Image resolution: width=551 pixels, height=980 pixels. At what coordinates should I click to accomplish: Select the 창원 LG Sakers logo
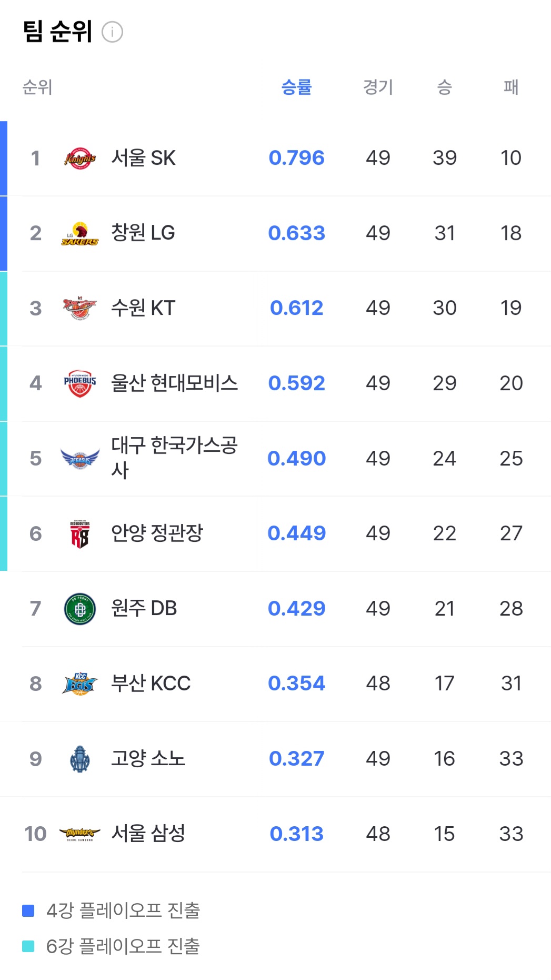pos(80,233)
